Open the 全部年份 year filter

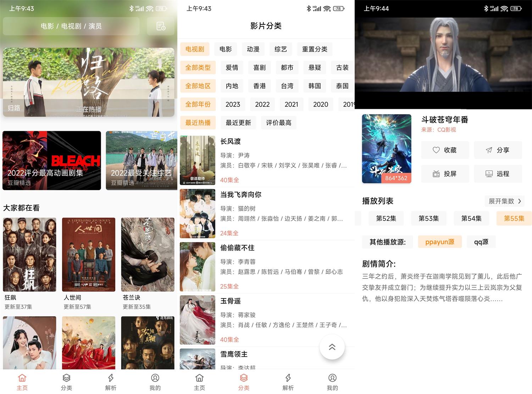tap(198, 104)
